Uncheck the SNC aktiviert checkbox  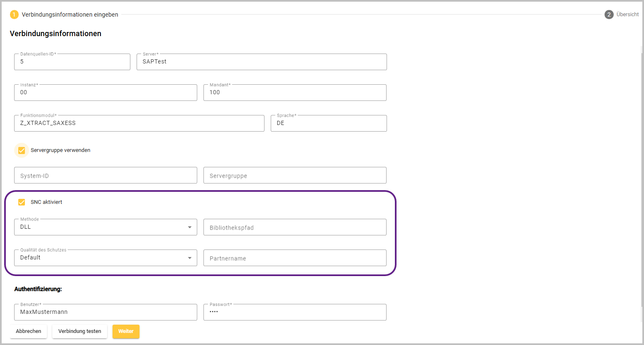(x=22, y=202)
